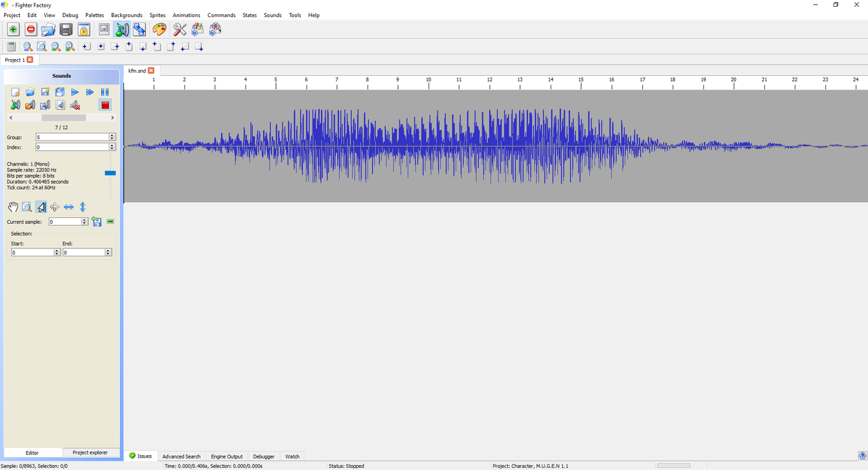The image size is (868, 470).
Task: Select the four-way move arrows tool
Action: pos(55,207)
